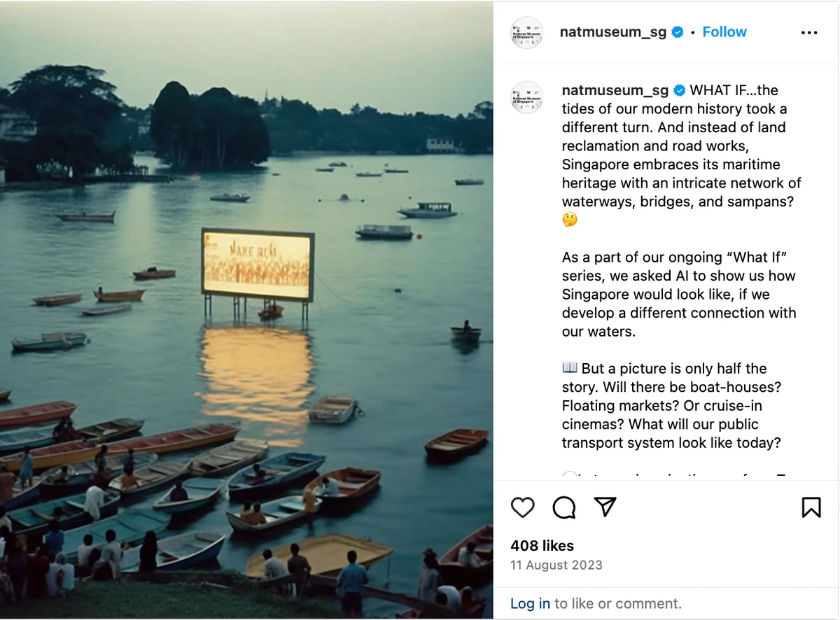
Task: Open the profile picture in the post header
Action: (527, 32)
